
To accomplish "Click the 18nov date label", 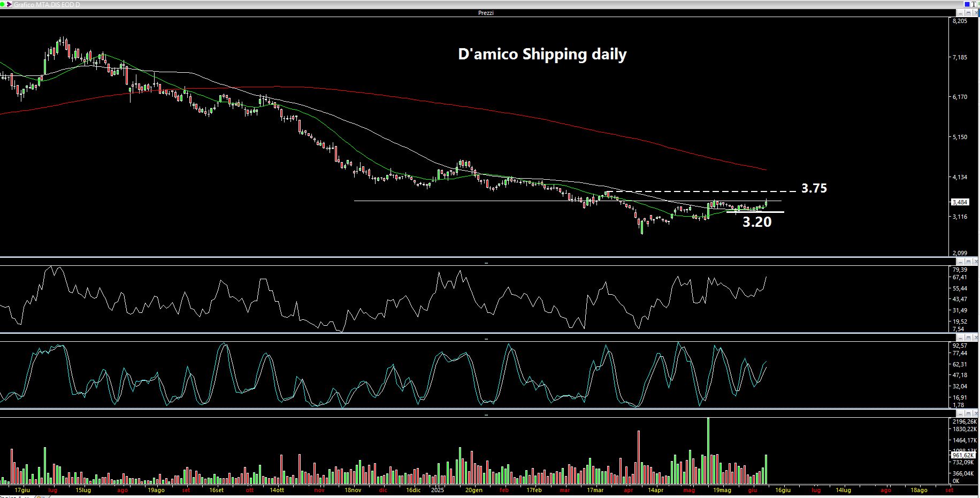I will pyautogui.click(x=353, y=490).
